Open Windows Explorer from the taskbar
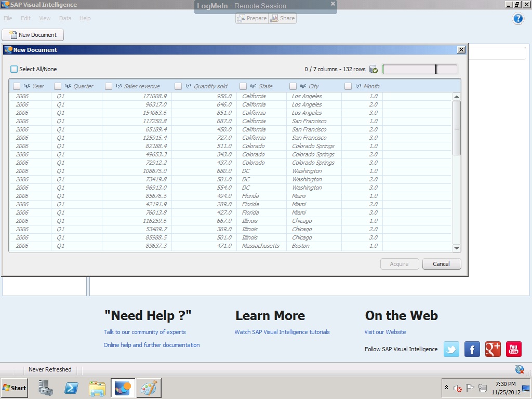 97,388
